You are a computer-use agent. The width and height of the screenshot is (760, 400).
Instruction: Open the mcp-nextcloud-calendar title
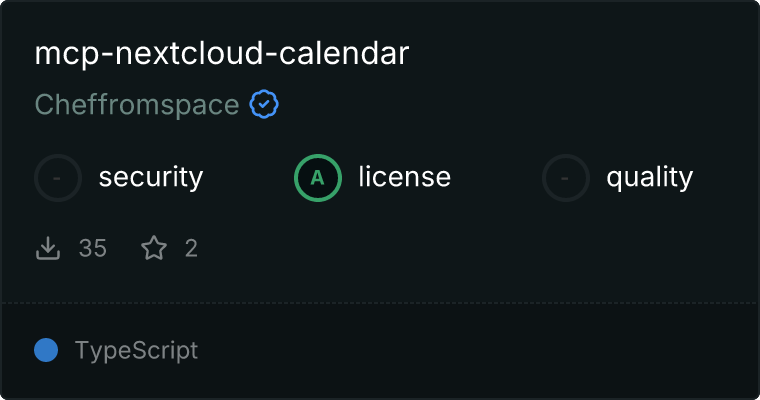(x=222, y=53)
